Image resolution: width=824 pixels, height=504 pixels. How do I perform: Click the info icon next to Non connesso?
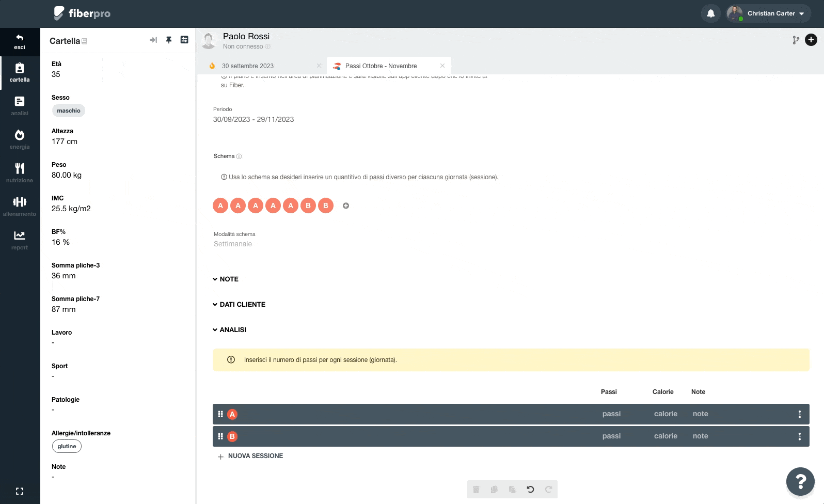(x=267, y=46)
